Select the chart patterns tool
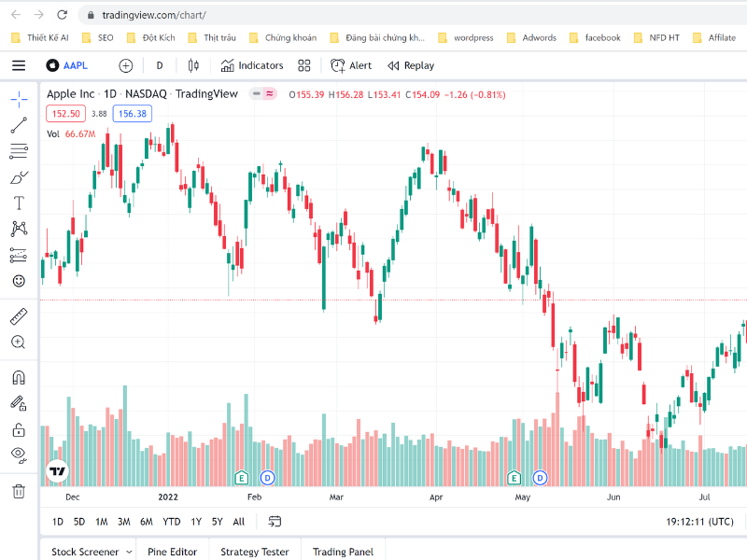This screenshot has width=747, height=560. click(19, 229)
